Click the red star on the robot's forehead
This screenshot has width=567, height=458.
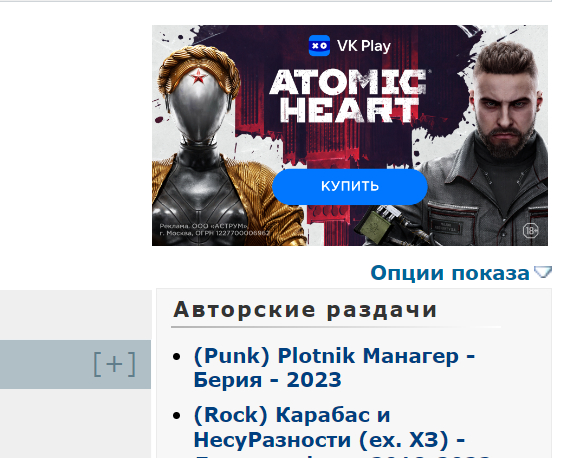tap(198, 77)
